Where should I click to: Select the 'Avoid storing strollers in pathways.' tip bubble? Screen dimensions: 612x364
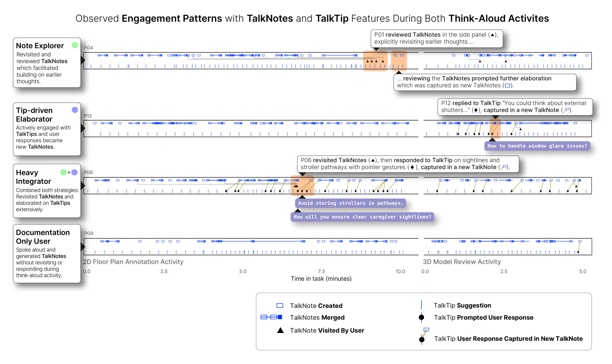[x=350, y=203]
